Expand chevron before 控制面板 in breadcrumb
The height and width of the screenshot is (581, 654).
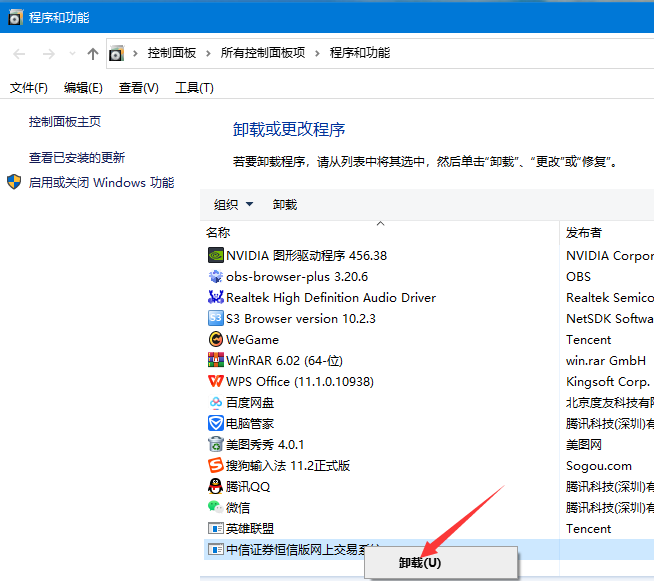[135, 53]
